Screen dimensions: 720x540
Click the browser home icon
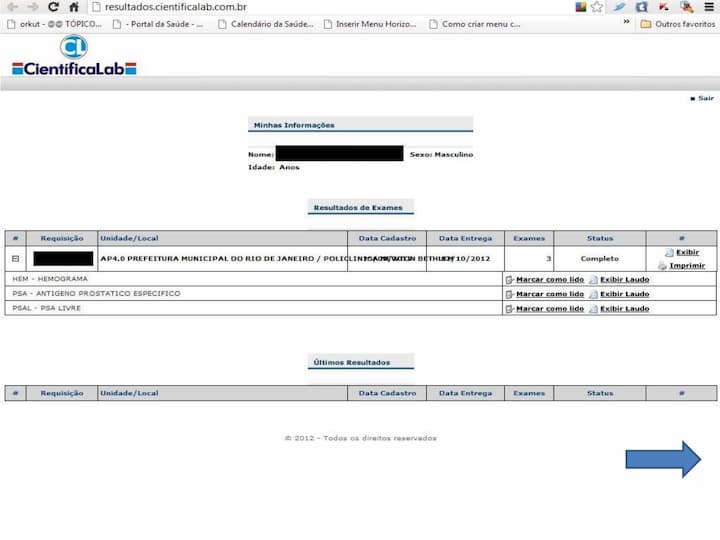click(x=74, y=7)
